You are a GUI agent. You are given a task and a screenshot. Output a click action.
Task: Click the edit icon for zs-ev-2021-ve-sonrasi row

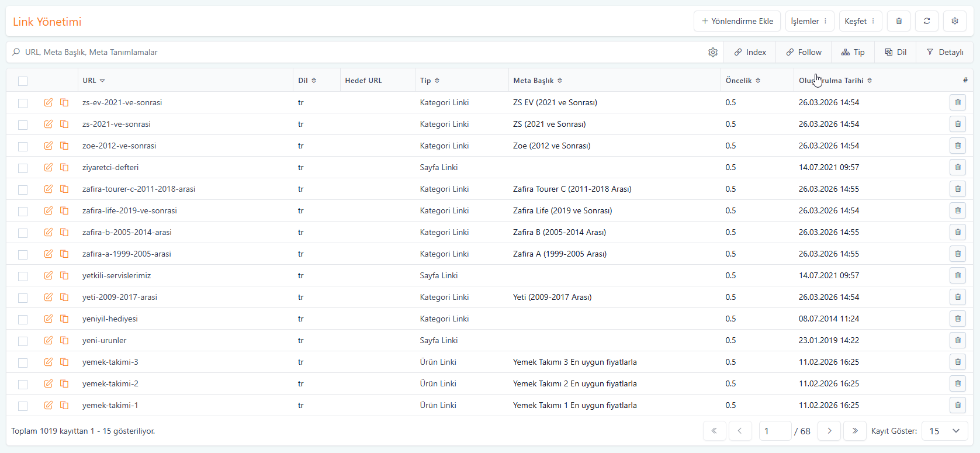49,102
